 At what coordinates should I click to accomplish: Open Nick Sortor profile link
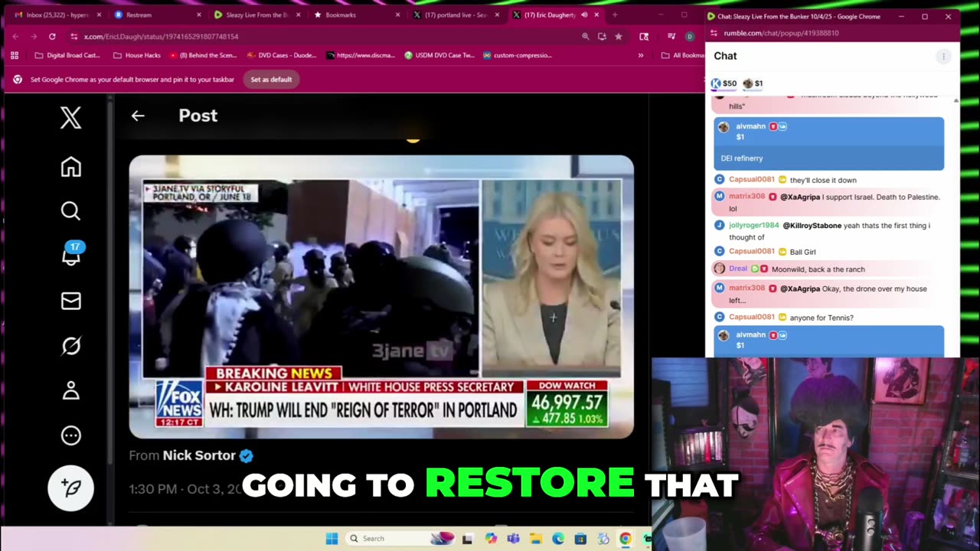tap(199, 455)
